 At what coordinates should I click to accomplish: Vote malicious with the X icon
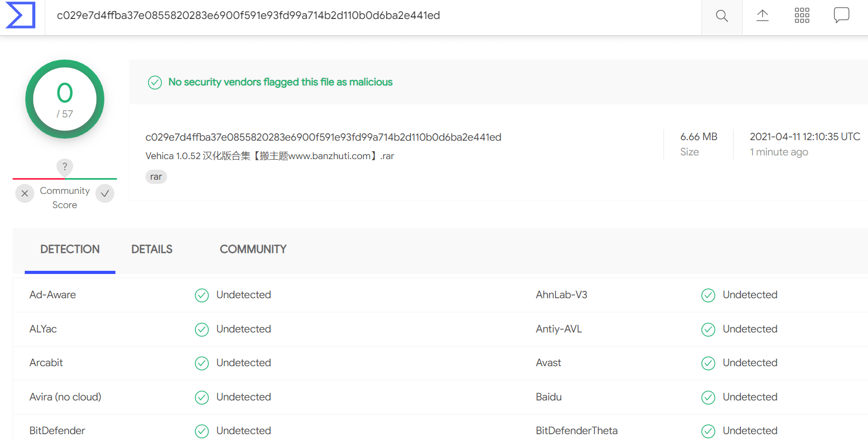pyautogui.click(x=25, y=193)
